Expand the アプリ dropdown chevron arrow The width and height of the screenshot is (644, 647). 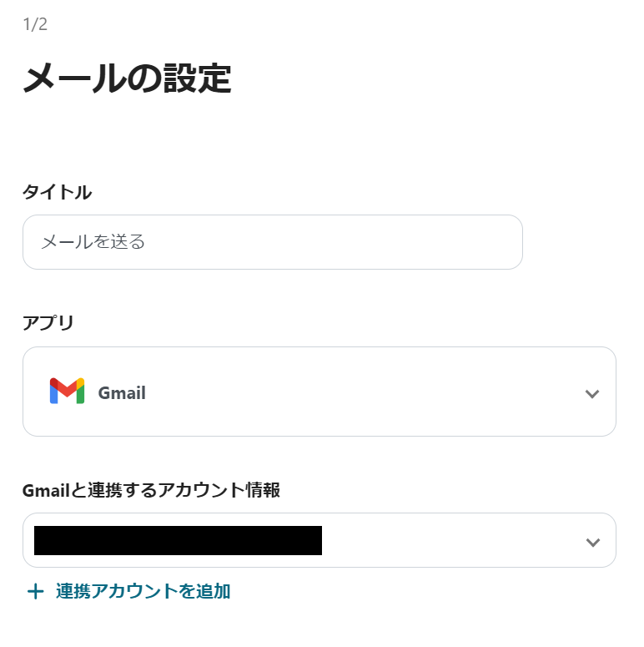[x=592, y=393]
